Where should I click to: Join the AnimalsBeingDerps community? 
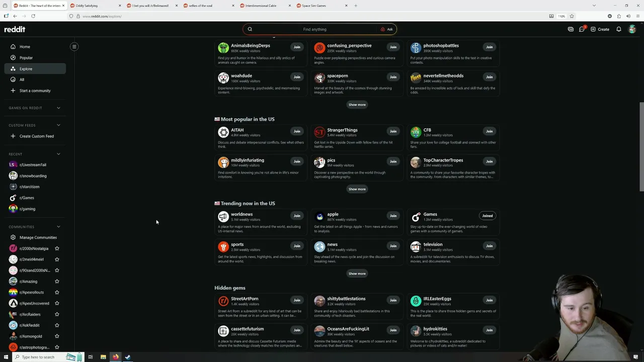pyautogui.click(x=297, y=47)
